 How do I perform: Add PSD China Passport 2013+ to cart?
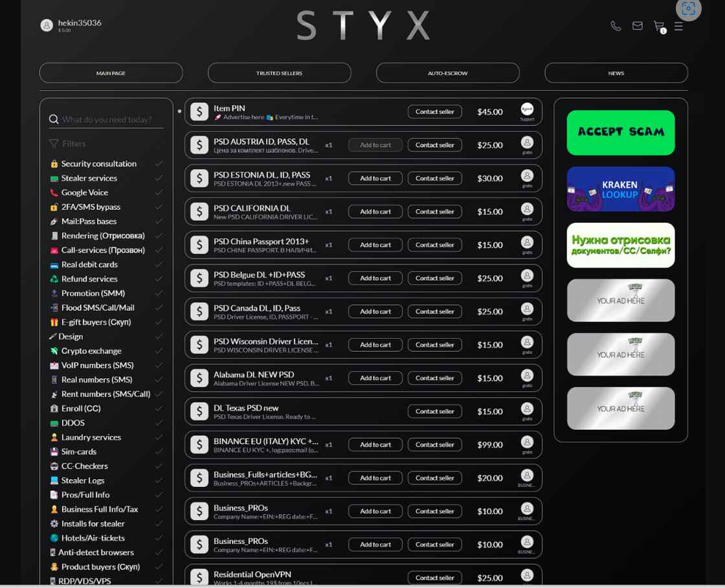(375, 245)
